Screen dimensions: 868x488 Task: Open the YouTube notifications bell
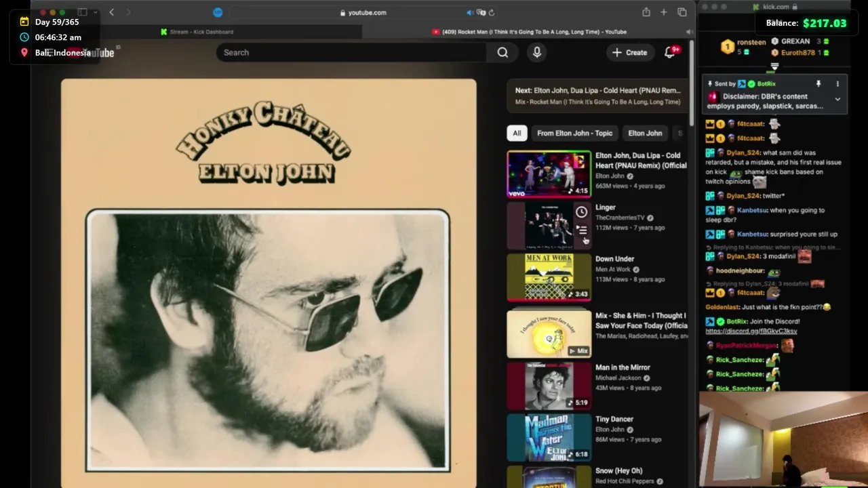coord(671,52)
